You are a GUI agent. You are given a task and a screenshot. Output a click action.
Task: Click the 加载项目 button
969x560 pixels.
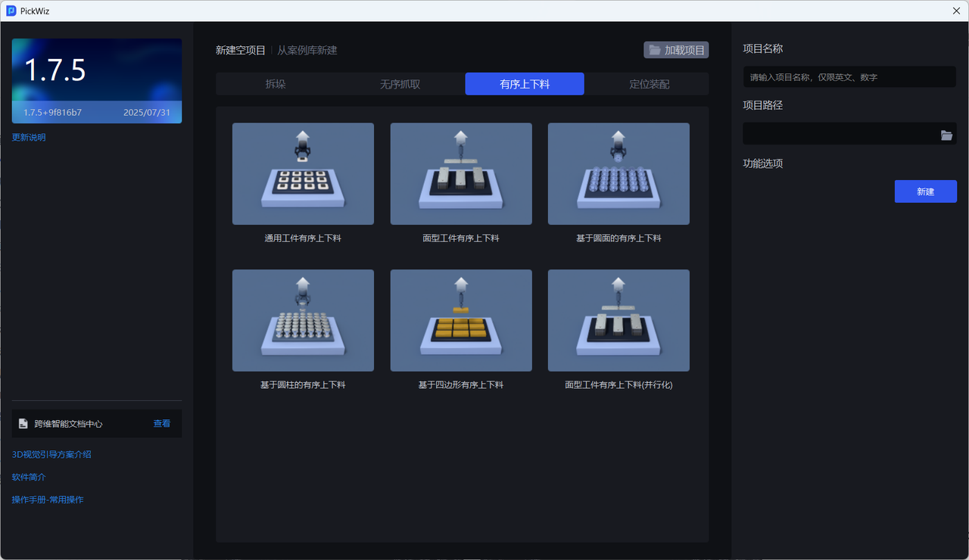click(676, 50)
